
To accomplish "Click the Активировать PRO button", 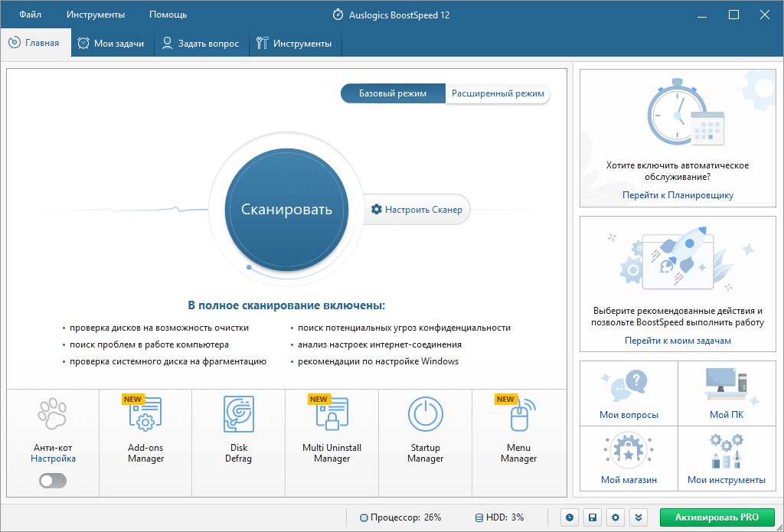I will pos(717,517).
